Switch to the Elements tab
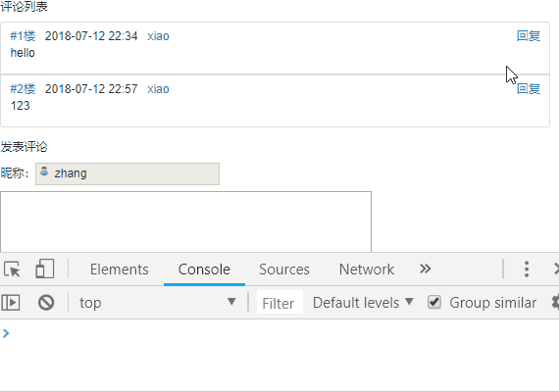 click(119, 269)
